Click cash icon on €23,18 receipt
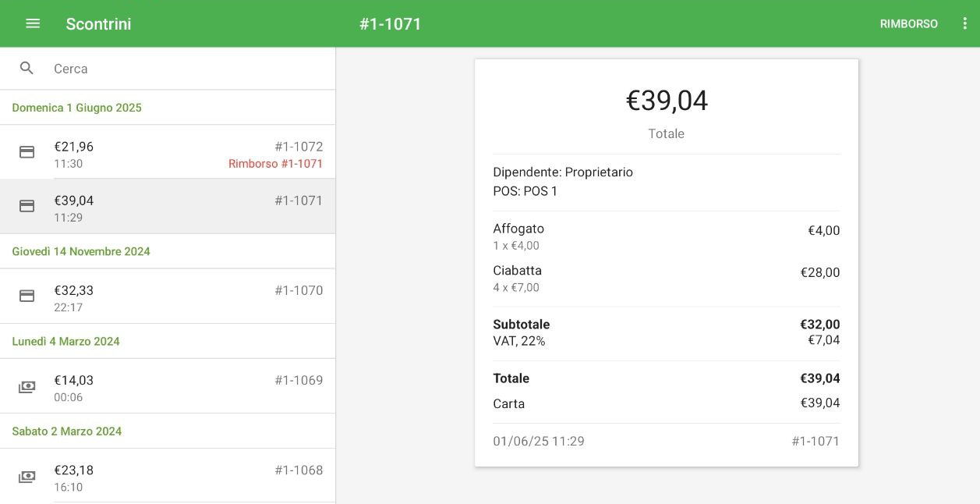 click(x=27, y=476)
